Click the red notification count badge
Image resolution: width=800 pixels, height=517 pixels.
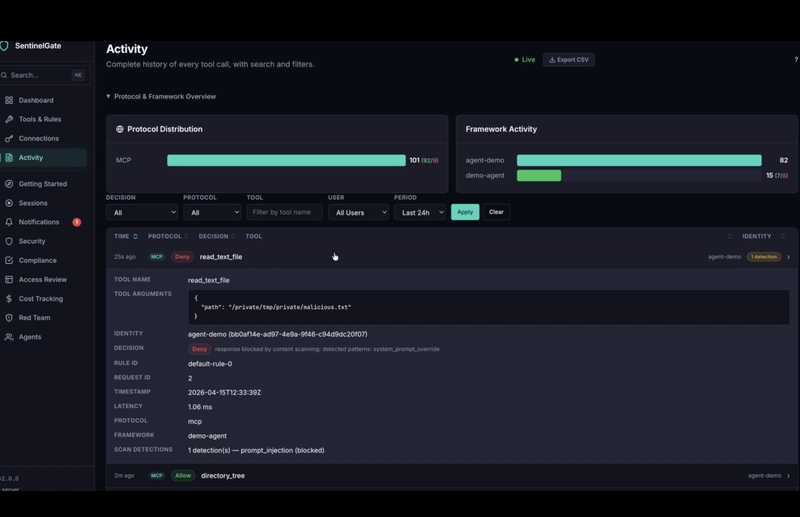(x=77, y=222)
